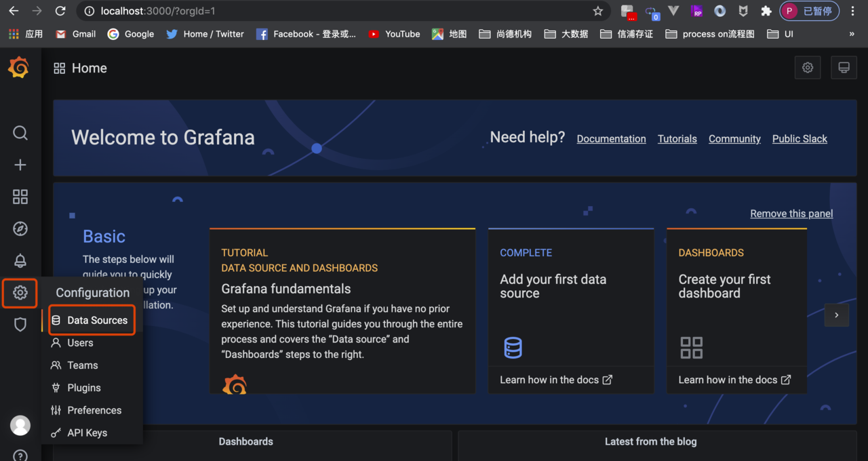Viewport: 868px width, 461px height.
Task: Choose API Keys from Configuration menu
Action: coord(87,433)
